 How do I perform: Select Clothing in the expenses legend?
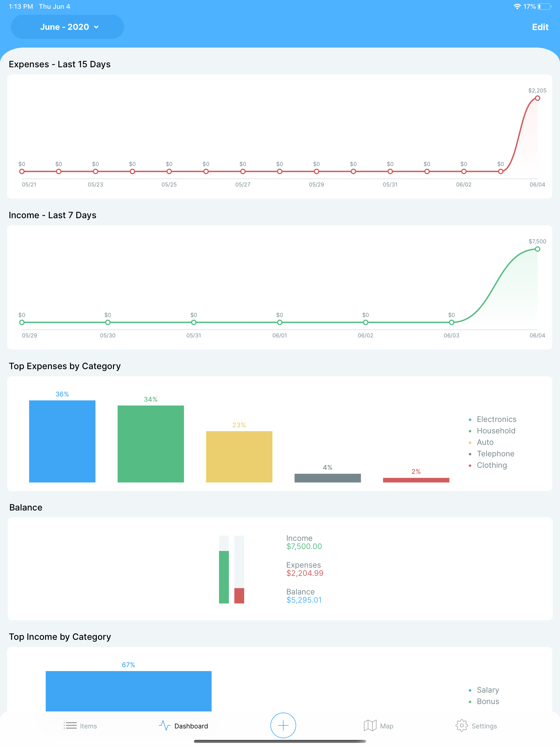[491, 465]
